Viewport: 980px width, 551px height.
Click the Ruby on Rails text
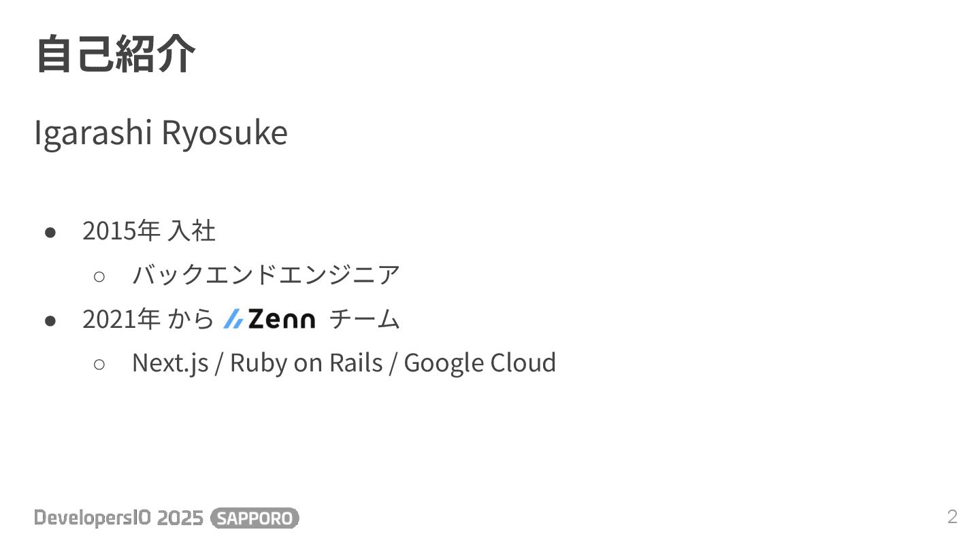click(306, 363)
